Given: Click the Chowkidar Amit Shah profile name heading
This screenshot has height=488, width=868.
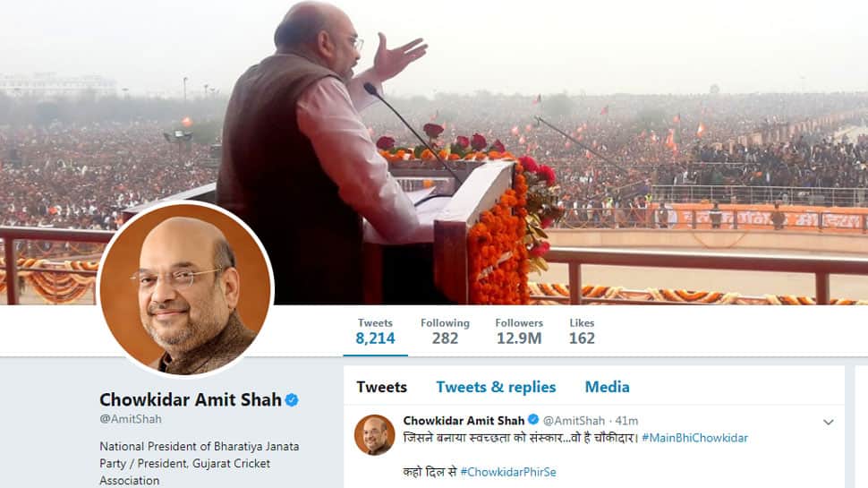Looking at the screenshot, I should click(191, 399).
